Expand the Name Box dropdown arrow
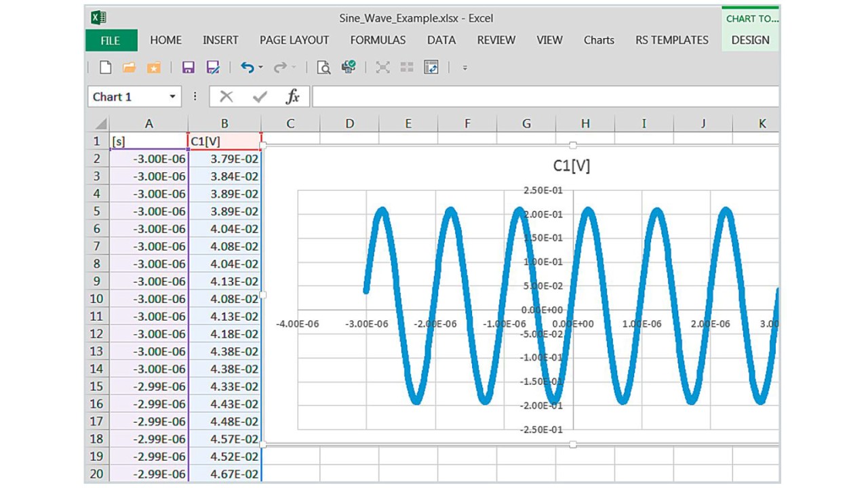This screenshot has height=488, width=868. (173, 97)
